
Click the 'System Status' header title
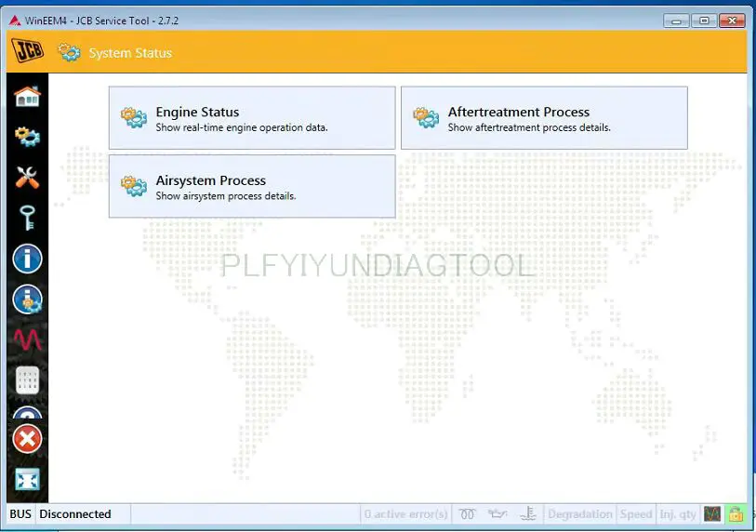pyautogui.click(x=130, y=53)
